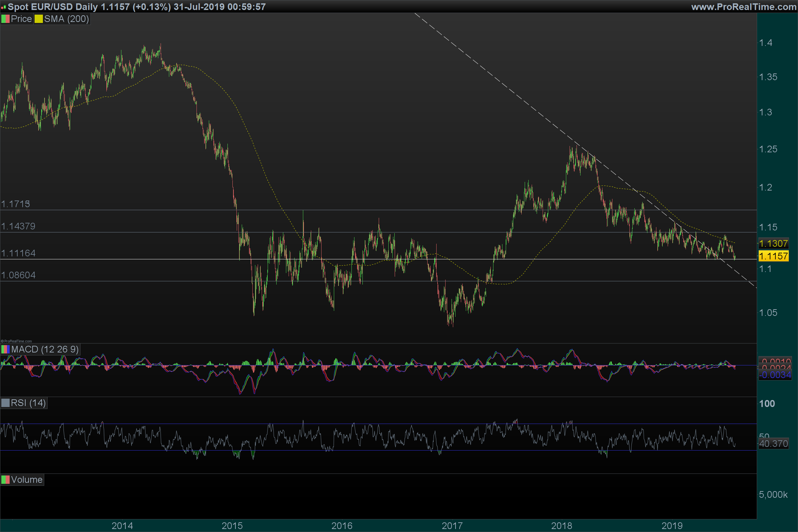Click the green-red Volume legend icon
The image size is (798, 532).
pos(5,480)
